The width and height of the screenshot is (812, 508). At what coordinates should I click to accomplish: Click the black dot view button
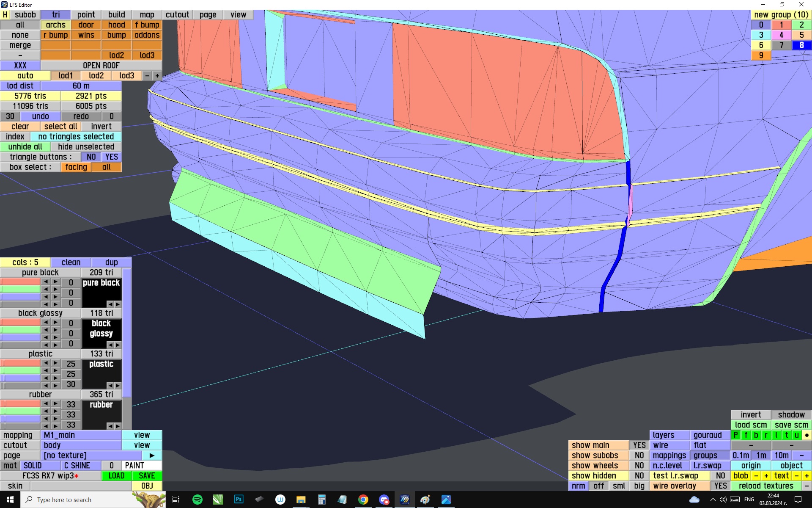click(x=807, y=435)
